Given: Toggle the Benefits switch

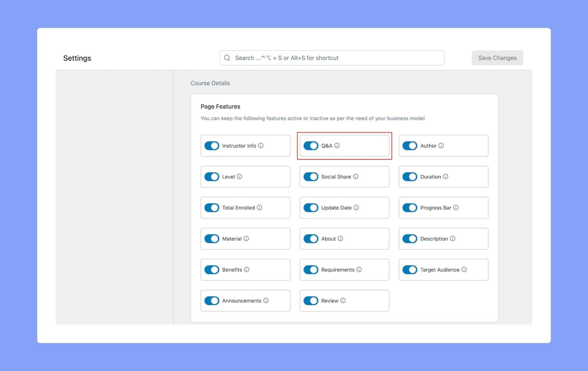Looking at the screenshot, I should (x=212, y=270).
